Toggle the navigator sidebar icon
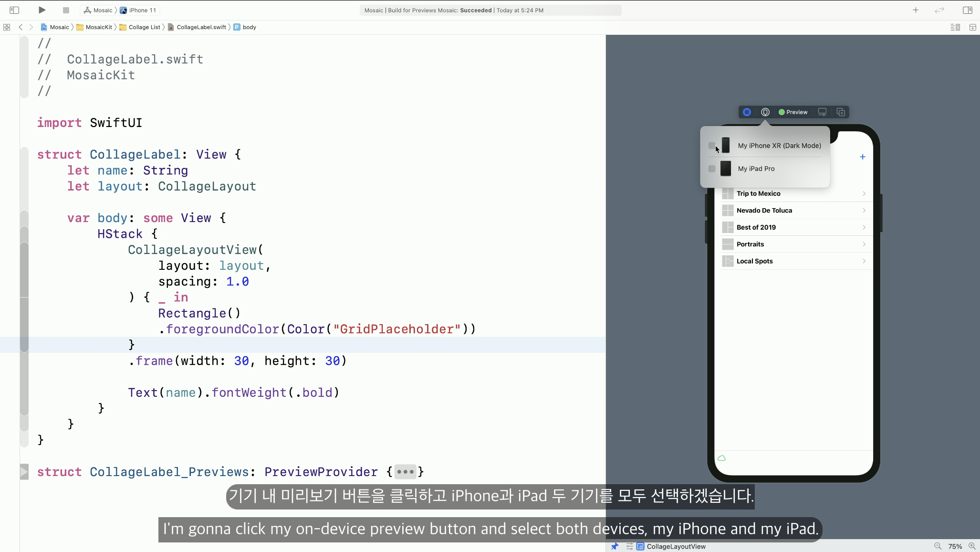980x552 pixels. (x=14, y=10)
